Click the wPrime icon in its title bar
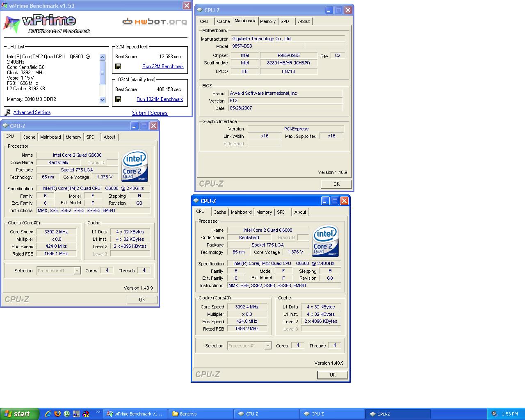The width and height of the screenshot is (525, 420). (x=5, y=6)
